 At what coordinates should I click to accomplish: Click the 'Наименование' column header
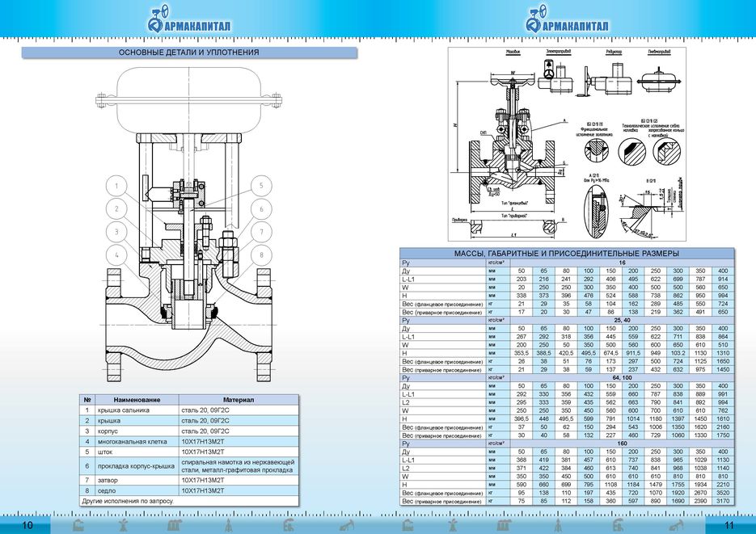click(x=137, y=400)
